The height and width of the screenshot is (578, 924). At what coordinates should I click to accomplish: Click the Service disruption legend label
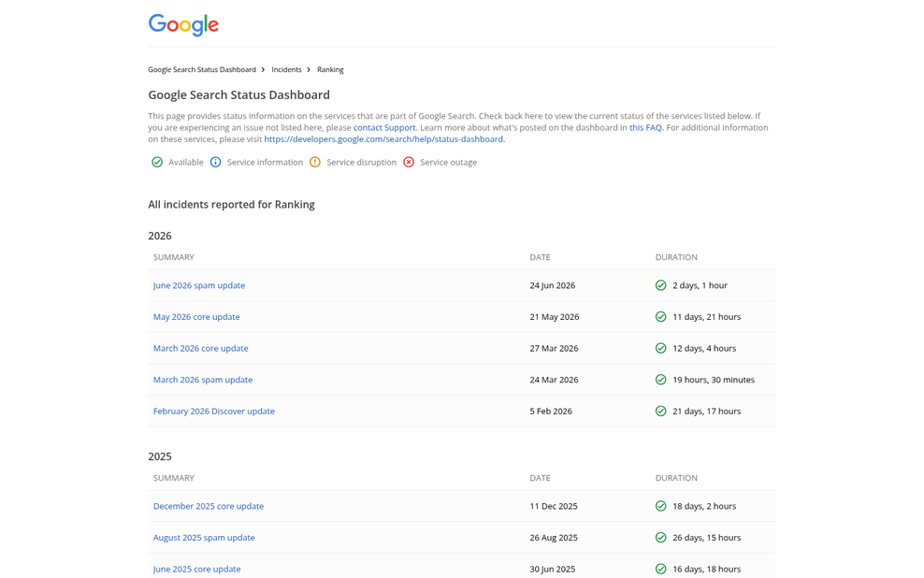coord(361,163)
